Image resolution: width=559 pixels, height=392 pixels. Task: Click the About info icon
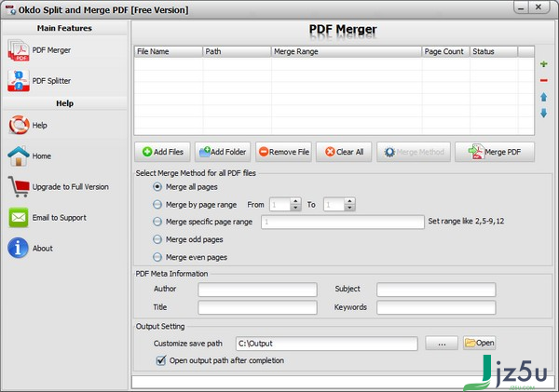(18, 248)
